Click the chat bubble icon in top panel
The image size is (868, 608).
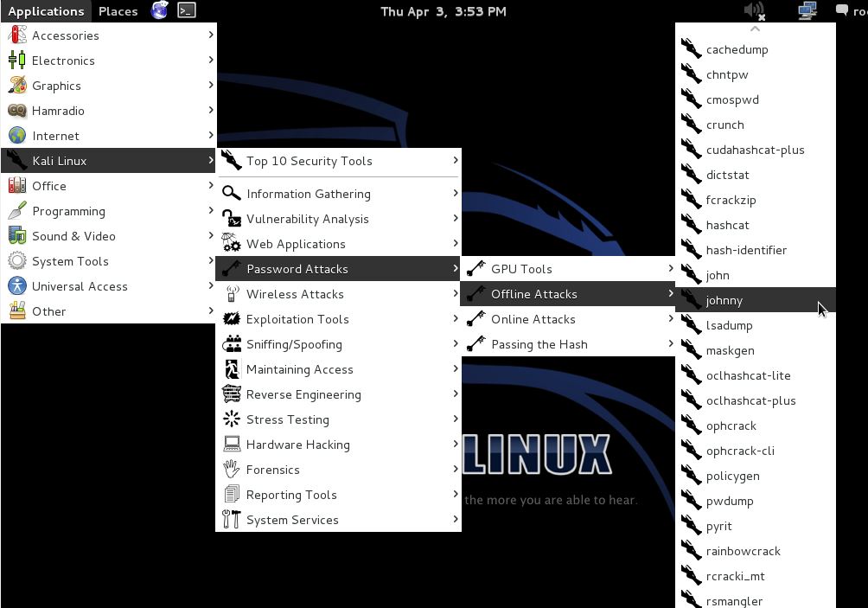click(x=841, y=10)
